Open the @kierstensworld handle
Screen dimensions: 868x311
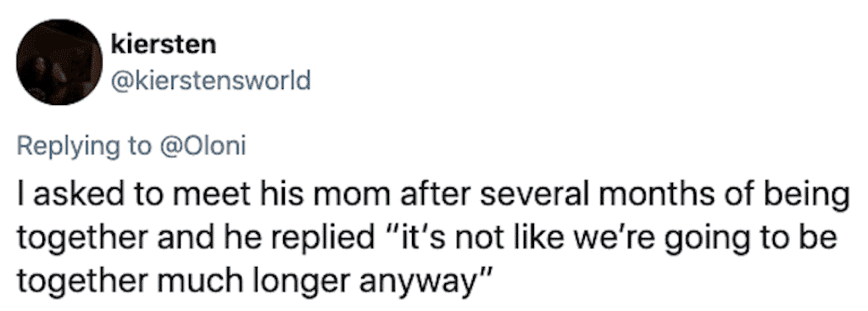(211, 81)
